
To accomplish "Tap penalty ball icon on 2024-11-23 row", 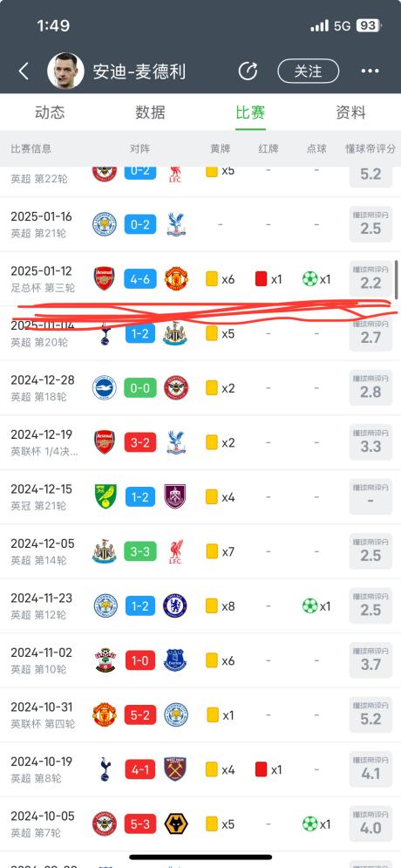I will (x=309, y=606).
